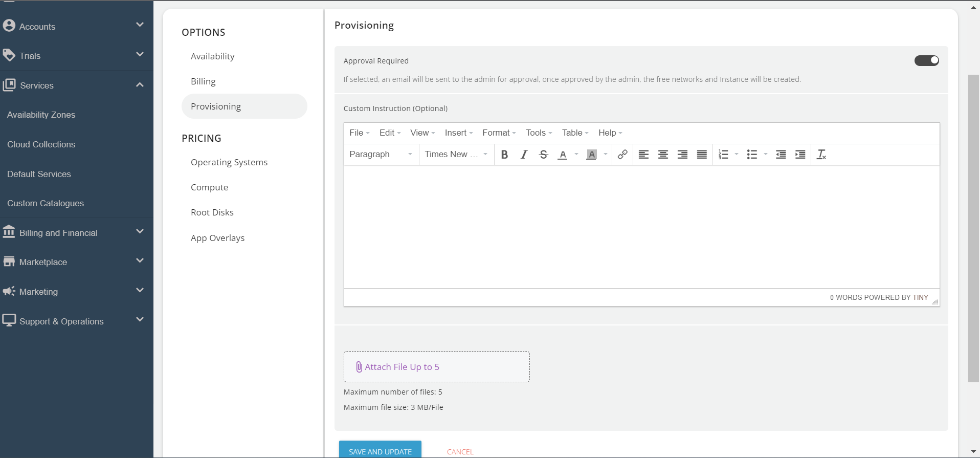The image size is (980, 458).
Task: Justify the paragraph text
Action: point(702,155)
